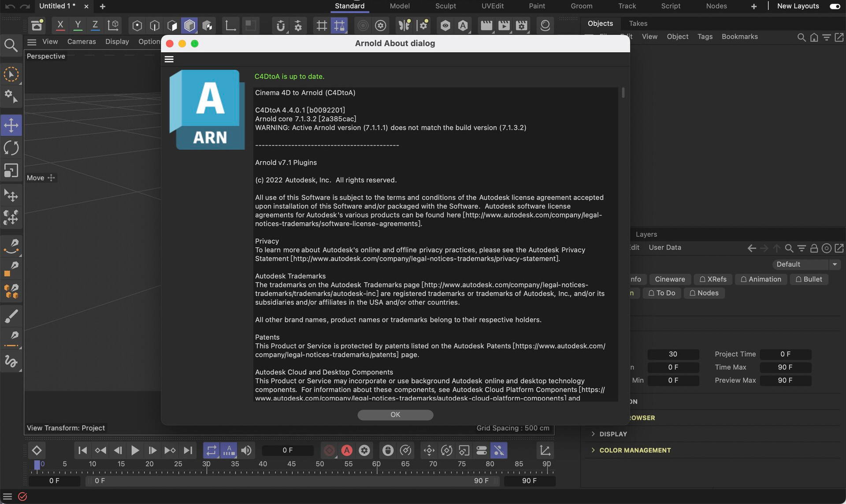This screenshot has width=846, height=504.
Task: Select the Bullet attribute tab
Action: [809, 279]
